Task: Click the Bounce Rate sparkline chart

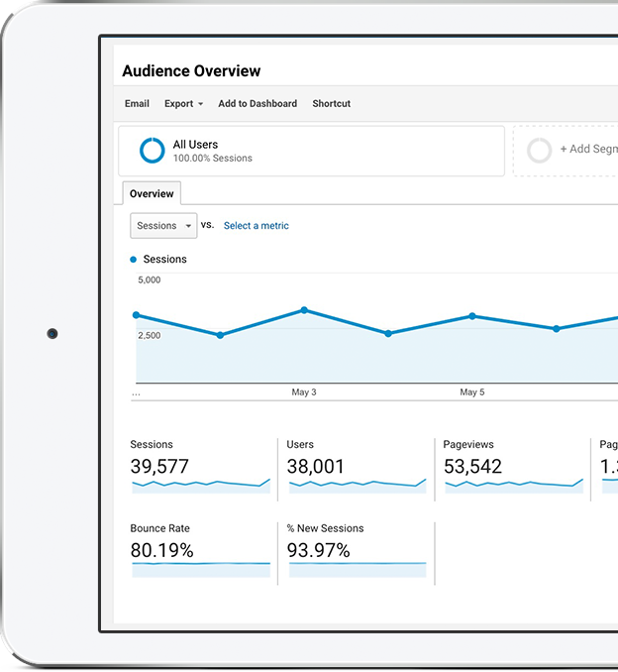Action: 201,570
